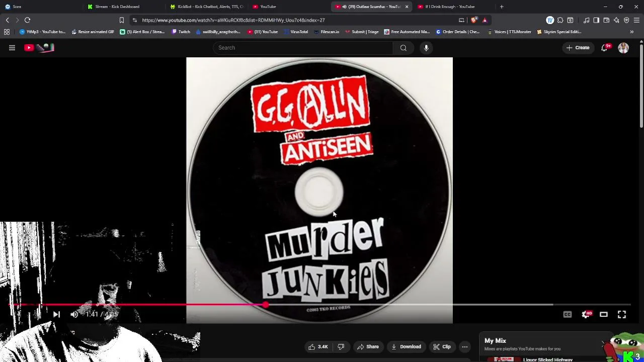Open the browser main hamburger menu
The height and width of the screenshot is (362, 644).
[x=636, y=20]
